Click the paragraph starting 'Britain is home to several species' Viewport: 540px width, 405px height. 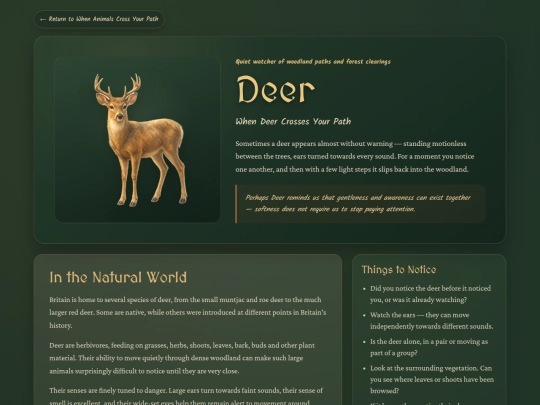coord(188,312)
